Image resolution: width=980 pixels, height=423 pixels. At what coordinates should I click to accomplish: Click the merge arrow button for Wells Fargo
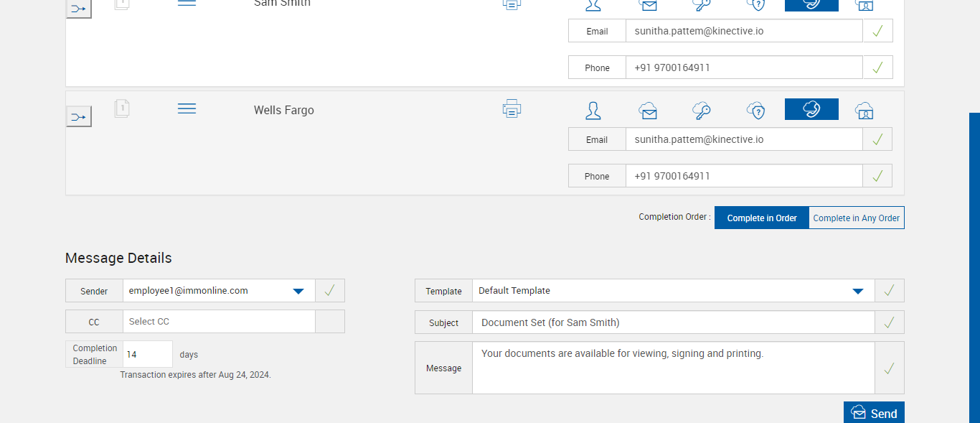pyautogui.click(x=79, y=116)
